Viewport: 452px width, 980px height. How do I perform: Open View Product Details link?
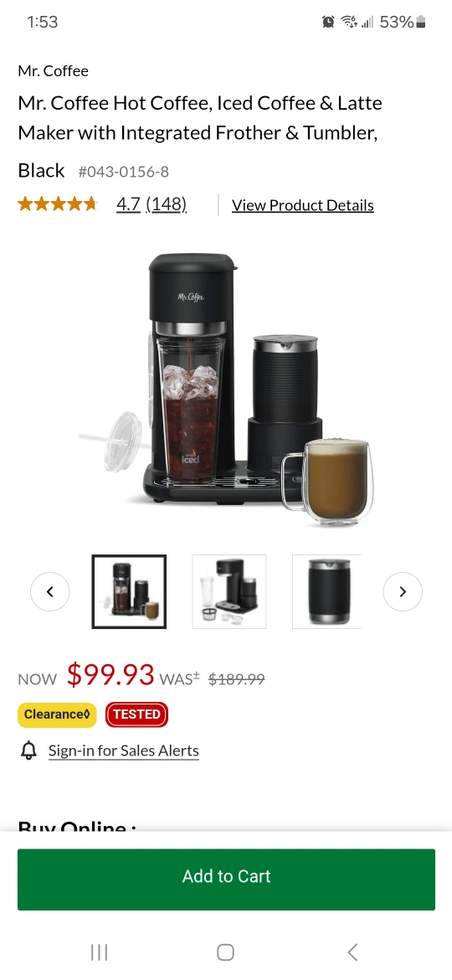(303, 205)
